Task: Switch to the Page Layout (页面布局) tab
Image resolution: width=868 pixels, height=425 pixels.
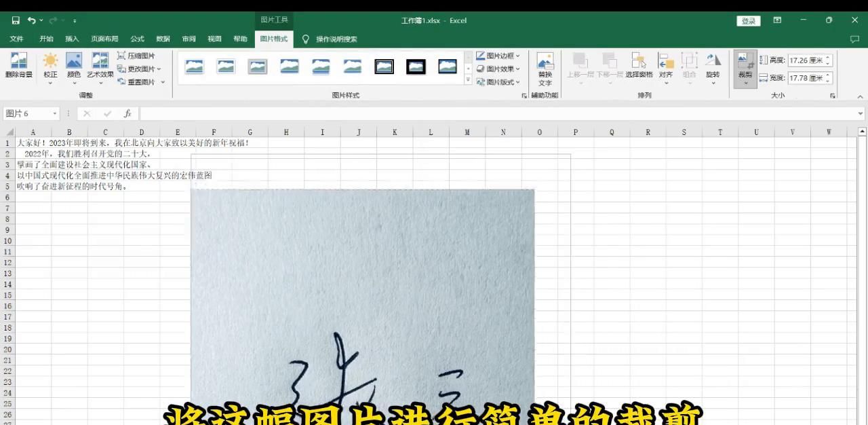Action: [x=104, y=39]
